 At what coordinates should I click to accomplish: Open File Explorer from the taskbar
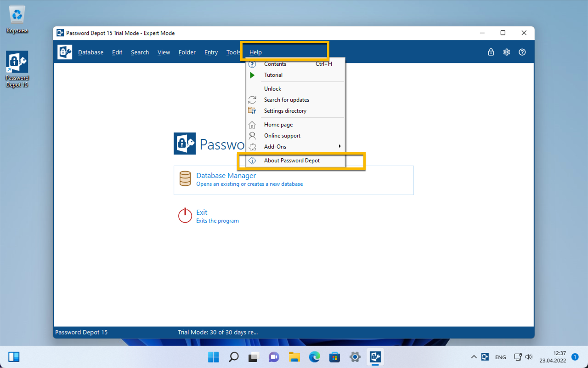pyautogui.click(x=294, y=356)
